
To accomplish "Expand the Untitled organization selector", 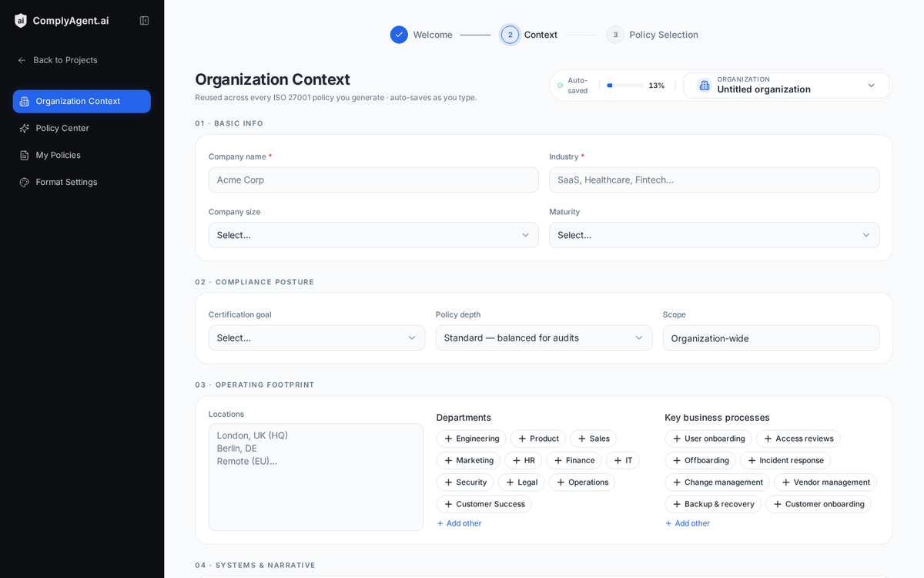I will [787, 86].
